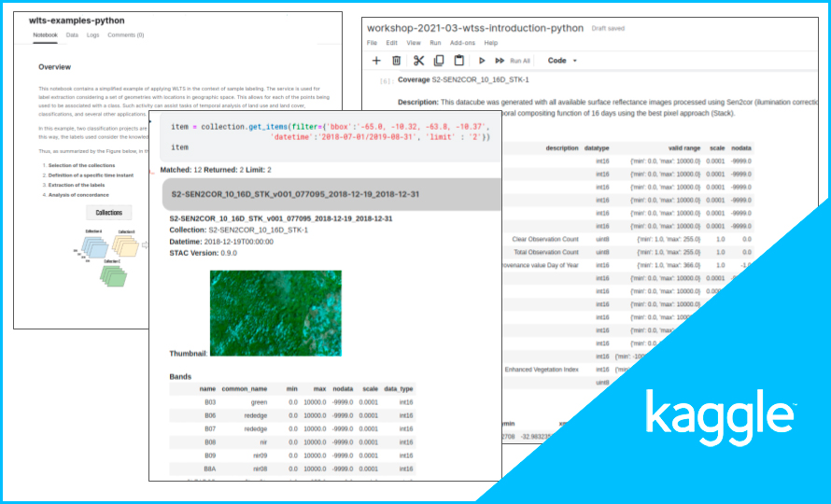The height and width of the screenshot is (504, 831).
Task: Click the B03 row in the Bands table
Action: (x=292, y=402)
